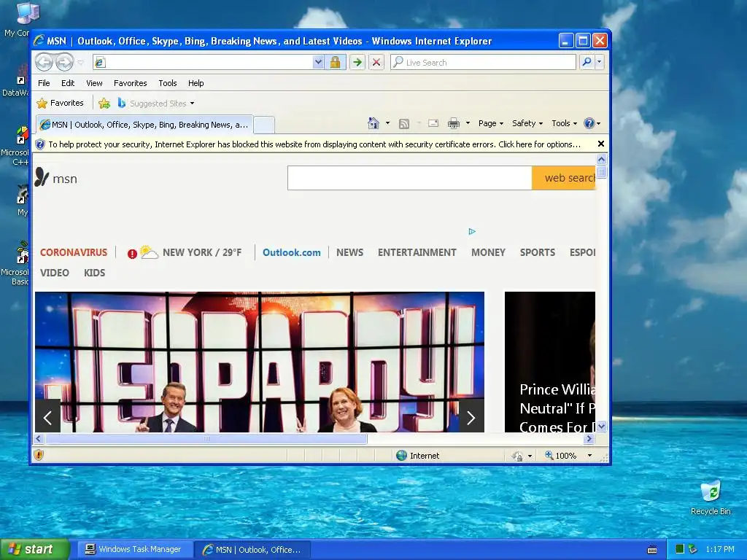
Task: Select the MSN browser tab
Action: click(x=144, y=125)
